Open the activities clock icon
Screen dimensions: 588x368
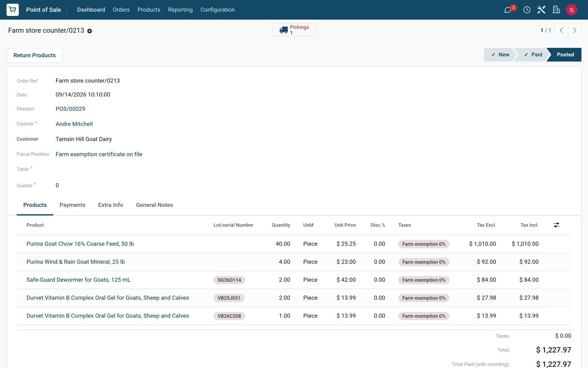click(527, 10)
